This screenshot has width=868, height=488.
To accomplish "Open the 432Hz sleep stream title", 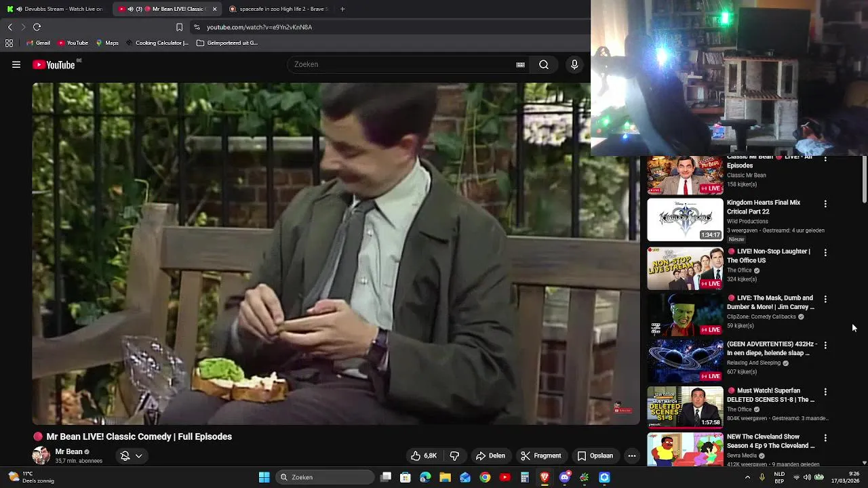I will 771,348.
